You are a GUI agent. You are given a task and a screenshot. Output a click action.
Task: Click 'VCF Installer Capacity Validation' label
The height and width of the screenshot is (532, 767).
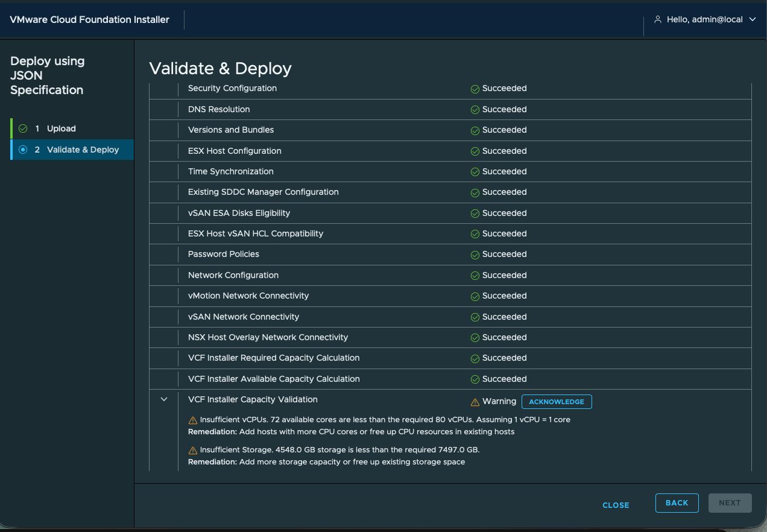pos(253,399)
